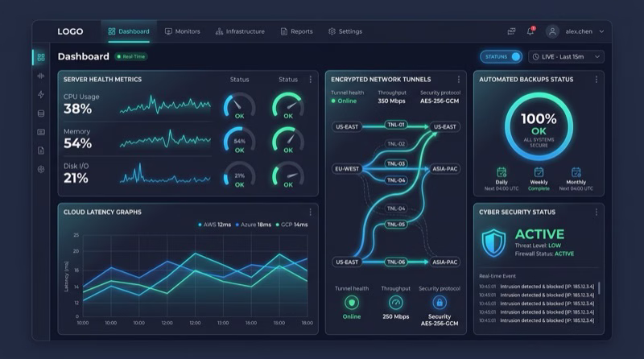
Task: Expand the alex.chen account dropdown
Action: (x=601, y=31)
